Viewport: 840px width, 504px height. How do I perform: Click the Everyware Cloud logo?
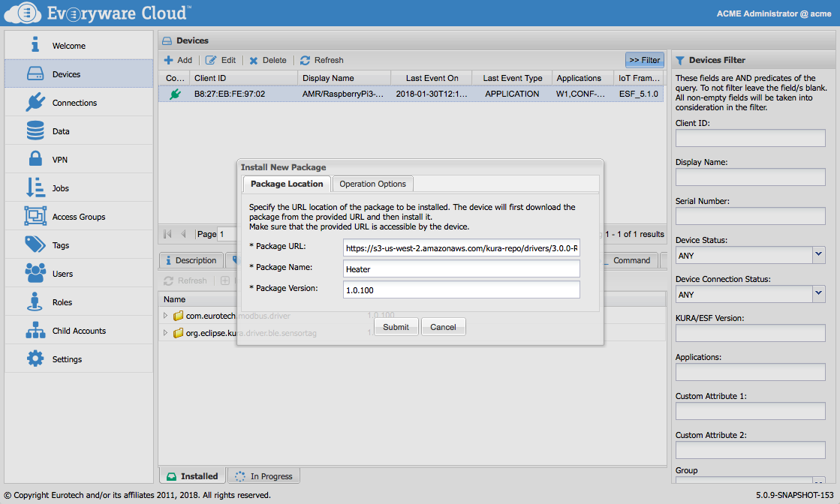(x=98, y=13)
